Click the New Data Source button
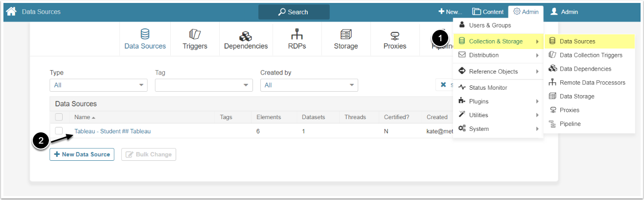 (x=82, y=154)
